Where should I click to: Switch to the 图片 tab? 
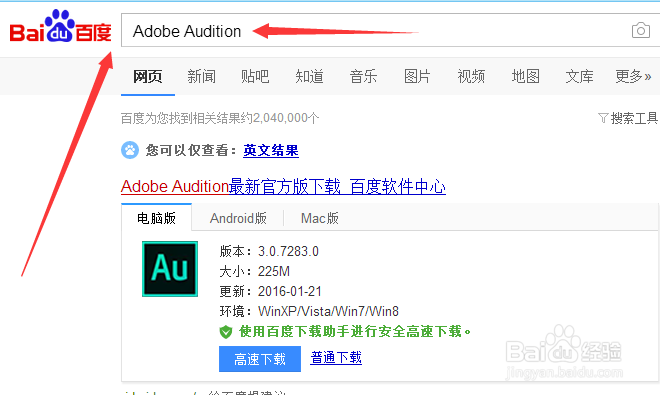click(x=417, y=77)
